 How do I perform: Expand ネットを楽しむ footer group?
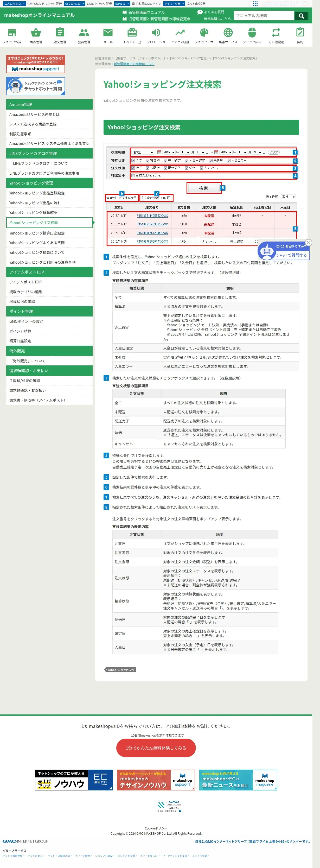[x=150, y=856]
